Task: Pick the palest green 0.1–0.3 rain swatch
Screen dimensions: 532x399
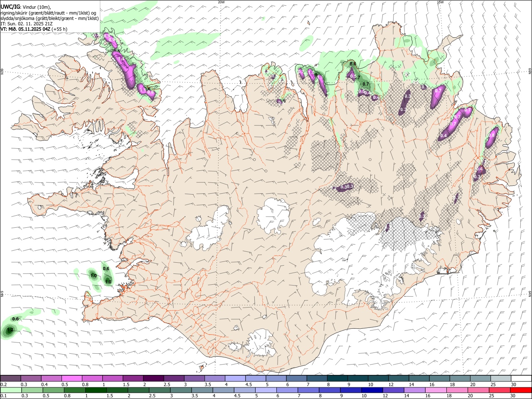Action: 11,390
